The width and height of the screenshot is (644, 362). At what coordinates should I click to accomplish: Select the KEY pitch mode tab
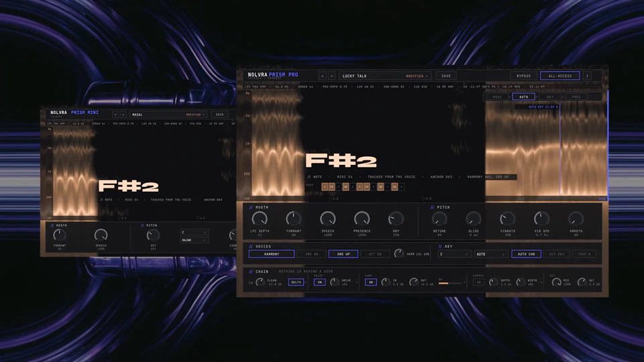tap(550, 97)
